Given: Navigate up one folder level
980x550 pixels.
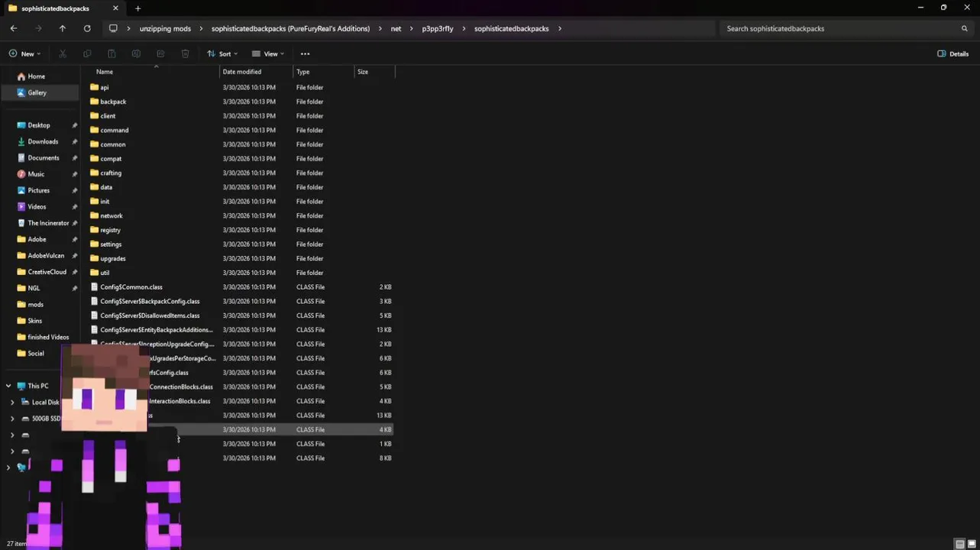Looking at the screenshot, I should (x=63, y=28).
